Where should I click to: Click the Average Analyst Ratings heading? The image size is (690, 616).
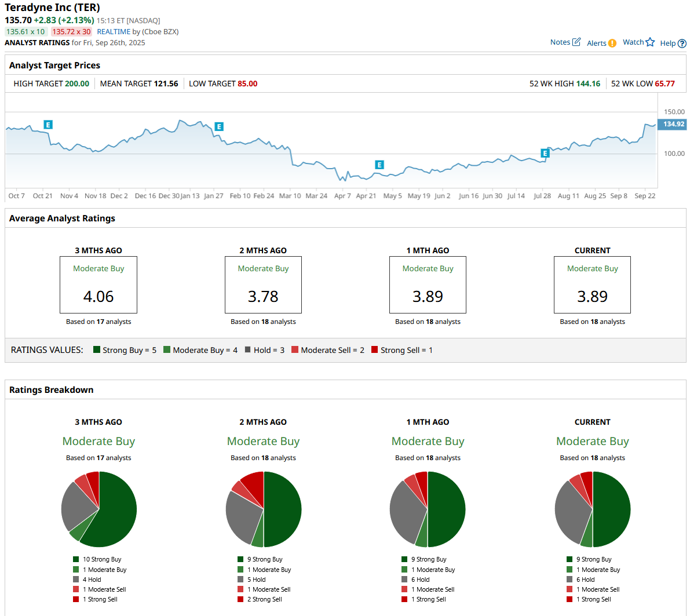point(62,218)
